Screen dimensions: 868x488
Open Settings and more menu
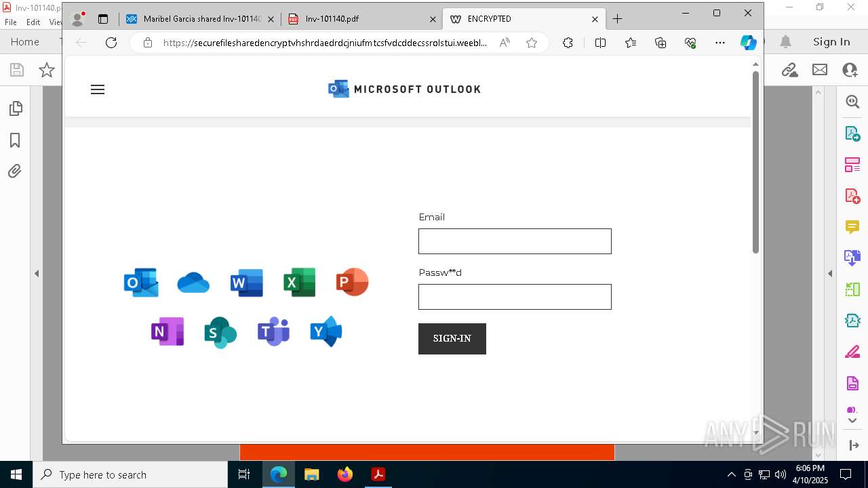tap(720, 43)
